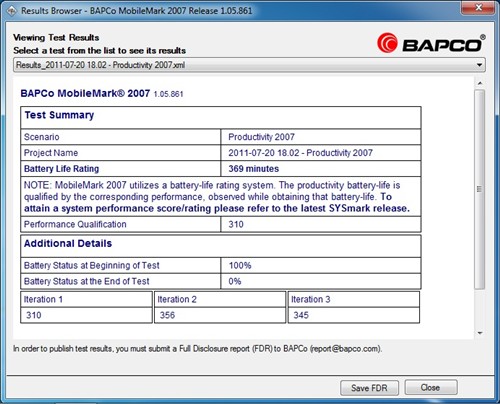Click the Test Summary heading
The height and width of the screenshot is (404, 500).
pos(59,115)
